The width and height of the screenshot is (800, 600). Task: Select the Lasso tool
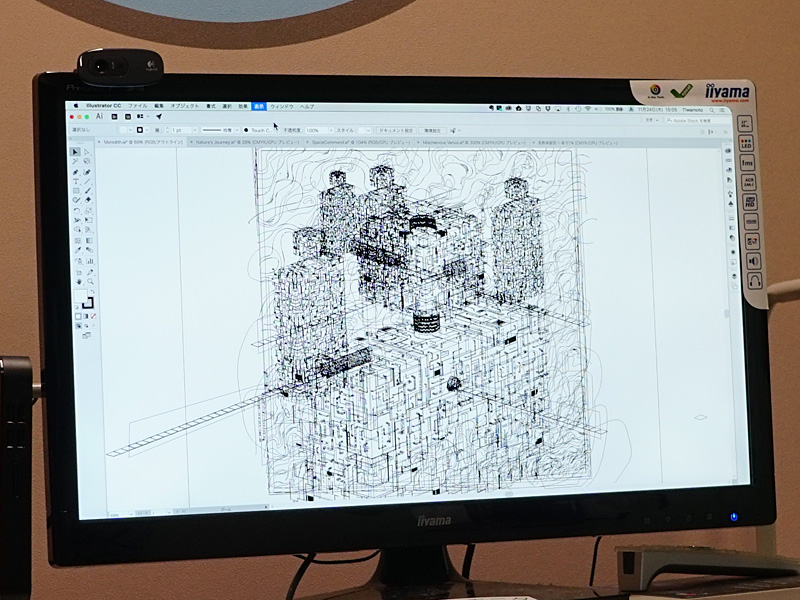point(87,161)
